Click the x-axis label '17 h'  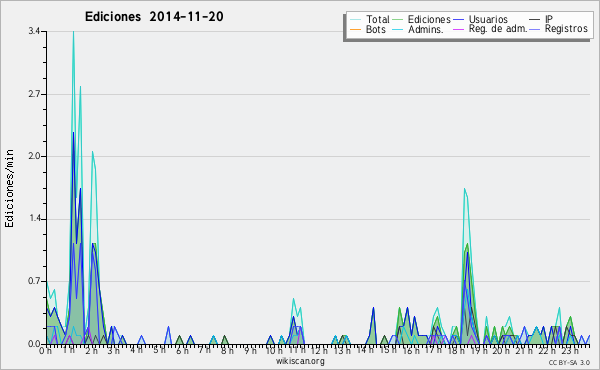click(x=433, y=350)
